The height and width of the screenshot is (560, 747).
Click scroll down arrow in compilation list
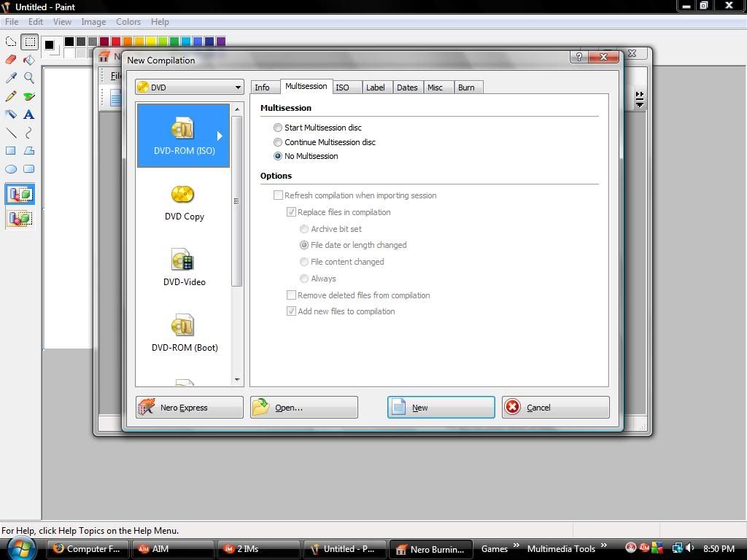coord(237,379)
